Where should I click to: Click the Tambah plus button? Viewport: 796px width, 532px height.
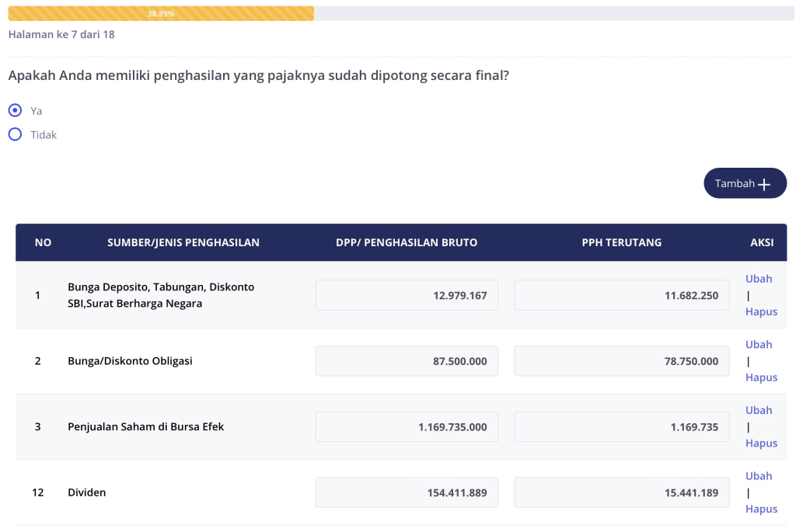(x=745, y=183)
